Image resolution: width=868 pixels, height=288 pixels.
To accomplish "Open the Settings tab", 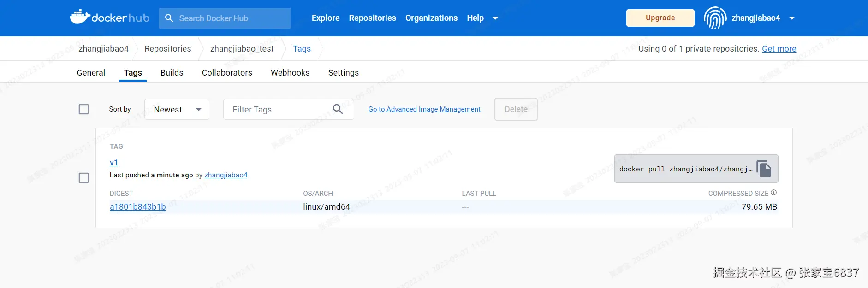I will (x=344, y=73).
